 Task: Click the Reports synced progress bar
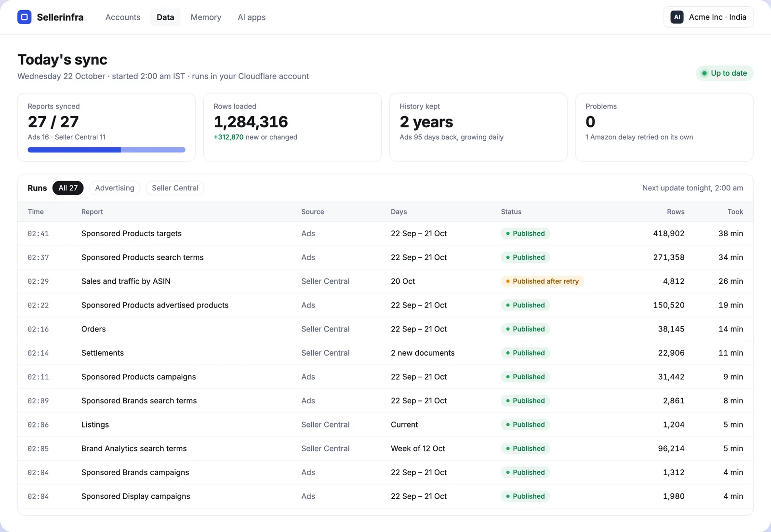106,150
